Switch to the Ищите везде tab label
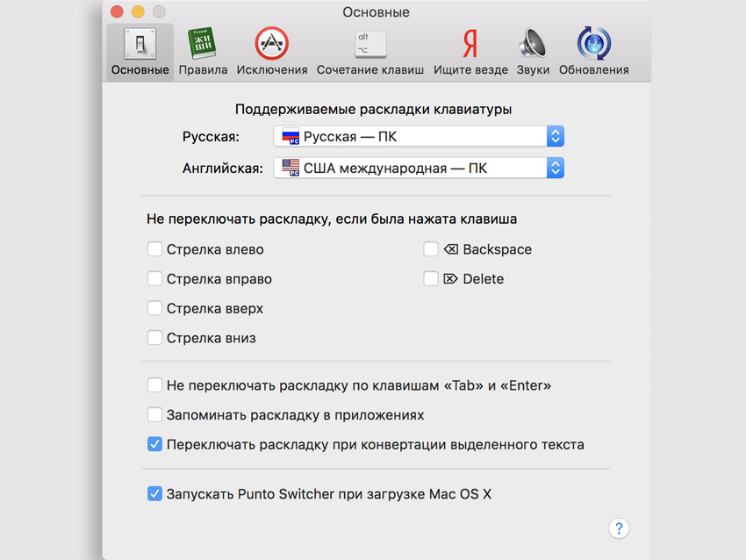This screenshot has height=560, width=746. 470,70
